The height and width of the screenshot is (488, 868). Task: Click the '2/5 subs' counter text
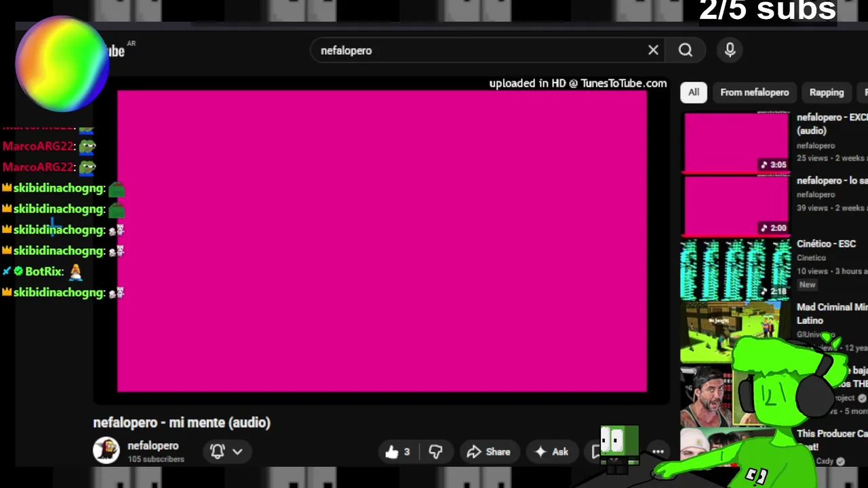(767, 11)
